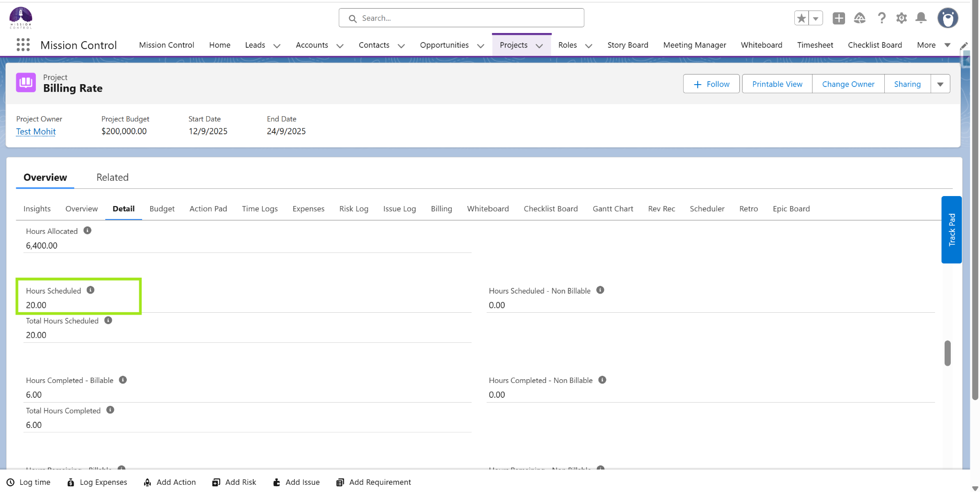Image resolution: width=980 pixels, height=492 pixels.
Task: Click Add Risk in utility bar
Action: tap(234, 482)
